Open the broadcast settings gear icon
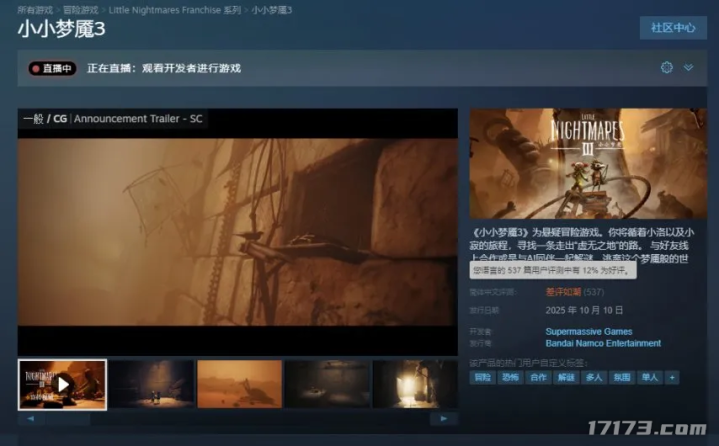Viewport: 719px width, 446px height. 667,68
